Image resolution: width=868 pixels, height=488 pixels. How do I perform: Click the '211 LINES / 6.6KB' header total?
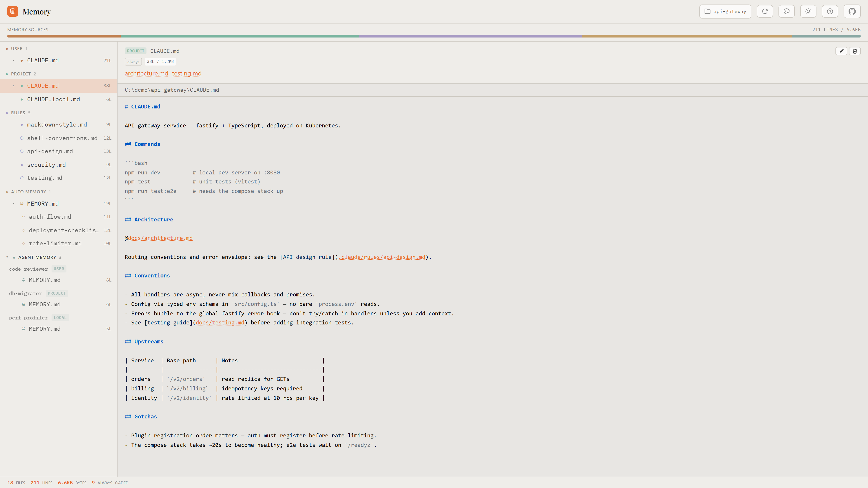coord(836,30)
